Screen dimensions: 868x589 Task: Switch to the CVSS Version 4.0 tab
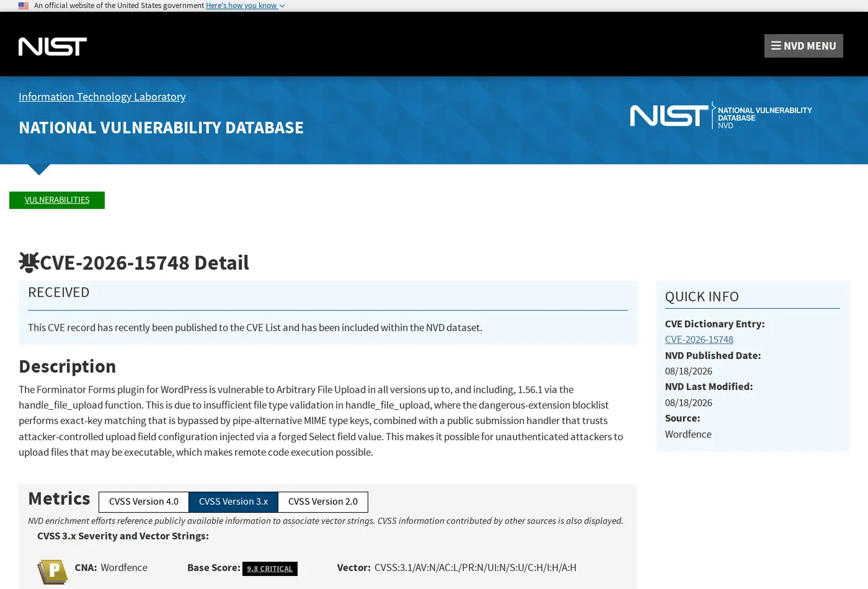pos(144,502)
